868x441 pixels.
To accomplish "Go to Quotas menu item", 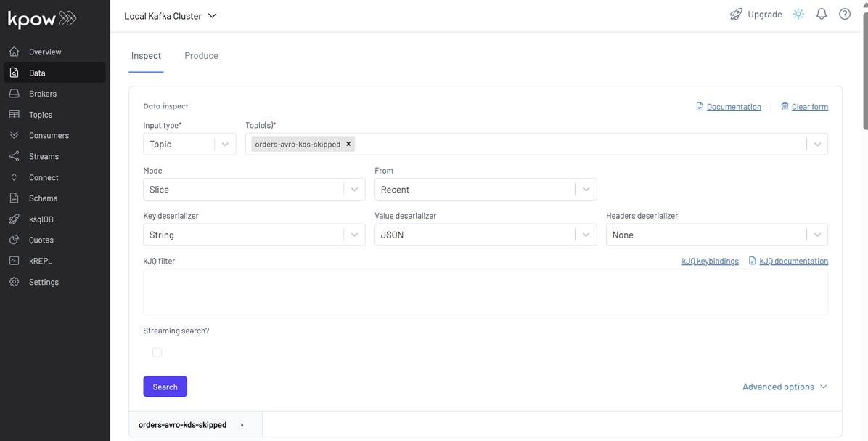I will click(41, 240).
